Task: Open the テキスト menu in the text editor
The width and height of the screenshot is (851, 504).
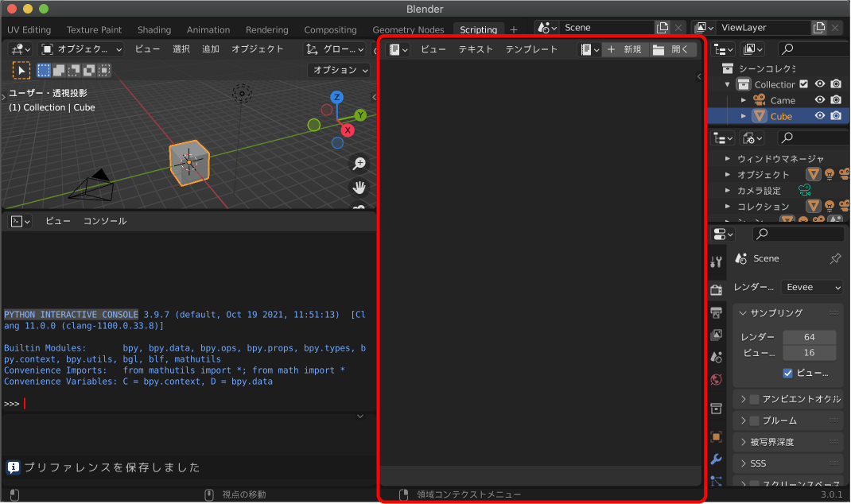Action: coord(476,48)
